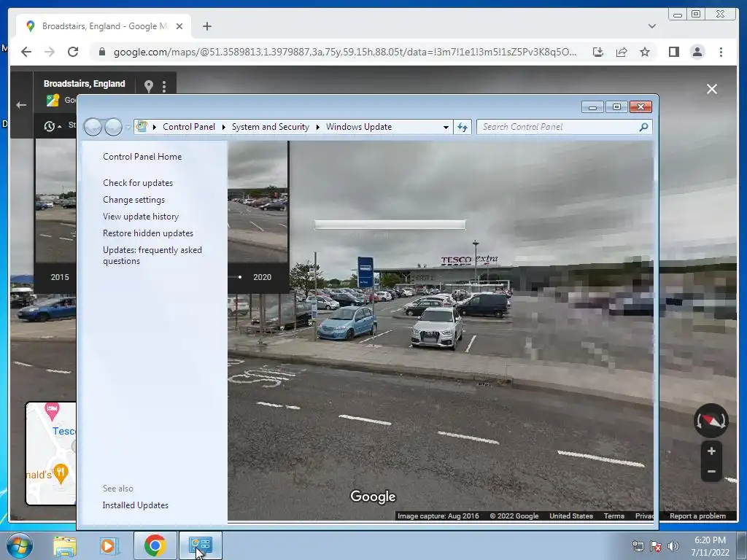This screenshot has height=560, width=747.
Task: Open the Street View more options dots
Action: pyautogui.click(x=164, y=86)
